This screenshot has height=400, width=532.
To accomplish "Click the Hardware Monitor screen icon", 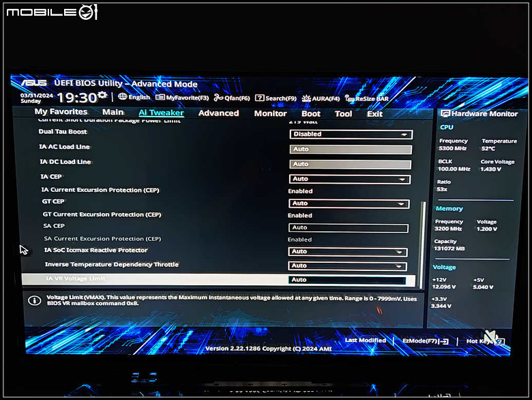I will point(445,113).
